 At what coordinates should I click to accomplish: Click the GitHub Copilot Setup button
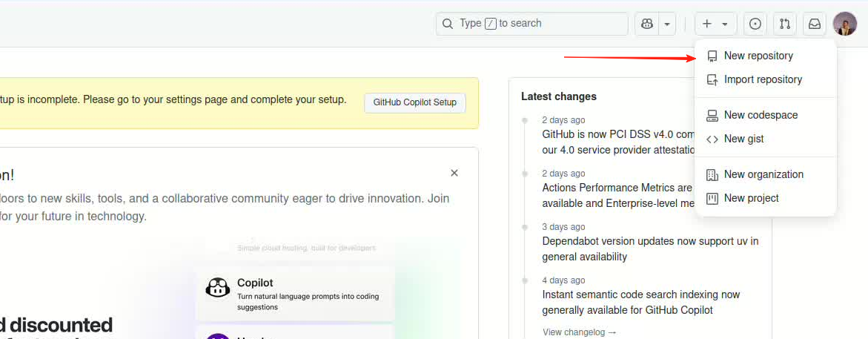pyautogui.click(x=415, y=102)
